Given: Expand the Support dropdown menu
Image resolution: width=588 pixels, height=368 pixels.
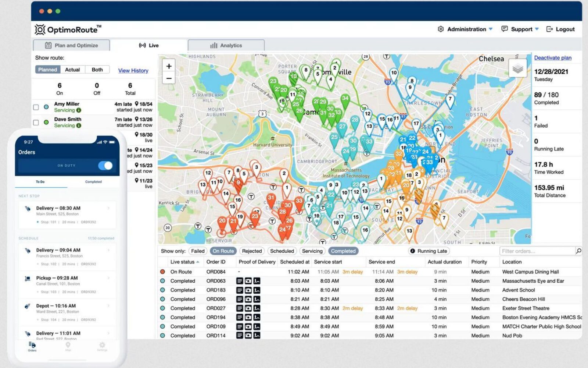Looking at the screenshot, I should 520,29.
